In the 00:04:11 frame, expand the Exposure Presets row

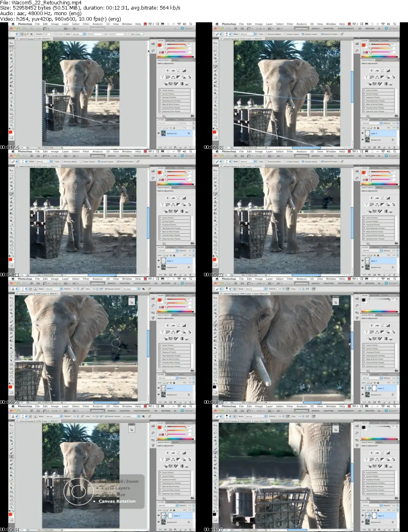(x=175, y=225)
